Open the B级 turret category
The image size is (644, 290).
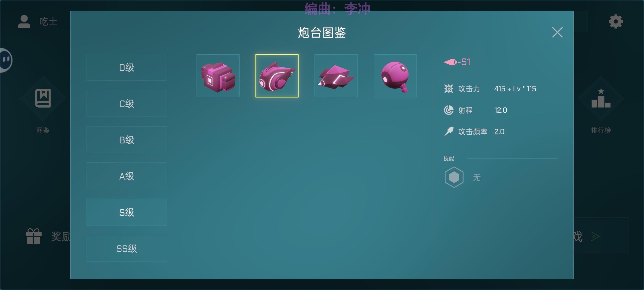(126, 140)
